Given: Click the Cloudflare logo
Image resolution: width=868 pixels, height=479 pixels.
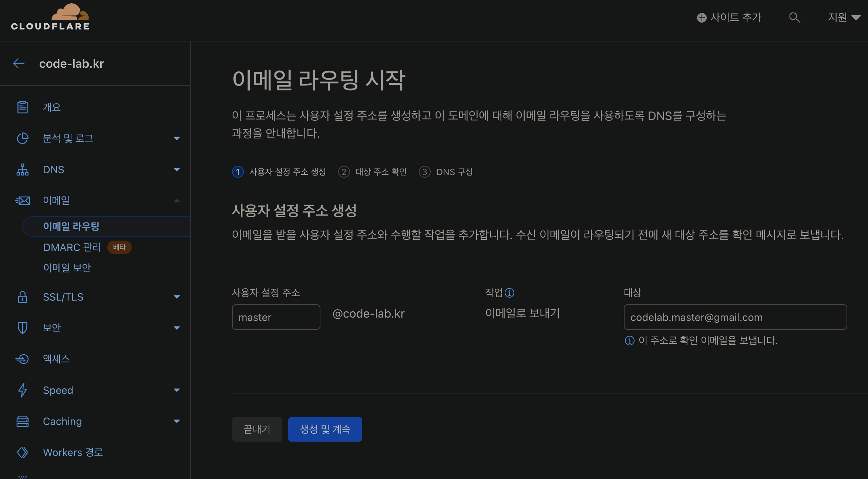Looking at the screenshot, I should click(51, 16).
